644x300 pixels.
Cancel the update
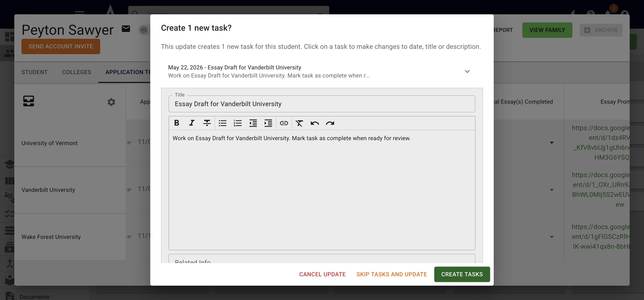(322, 274)
